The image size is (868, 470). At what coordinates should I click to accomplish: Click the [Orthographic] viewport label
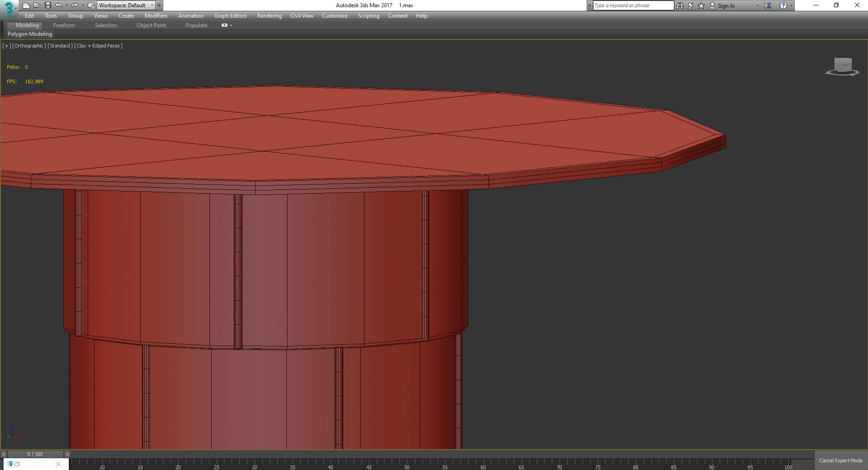[29, 46]
